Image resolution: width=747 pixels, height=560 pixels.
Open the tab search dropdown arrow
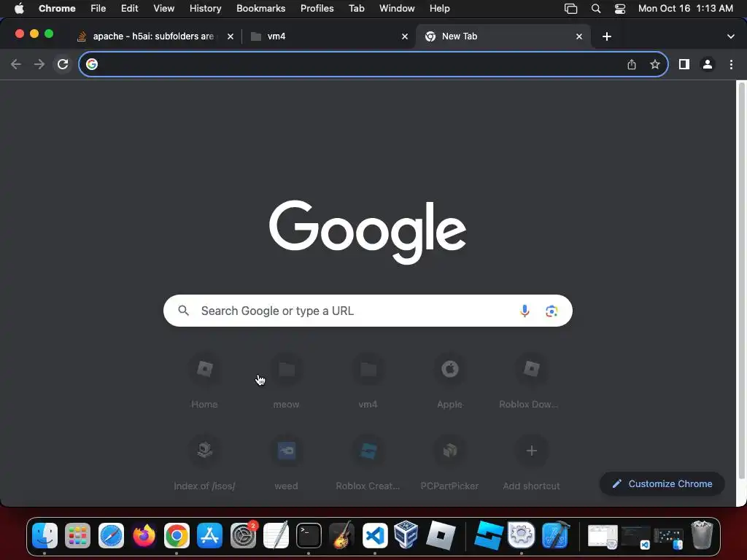[731, 36]
